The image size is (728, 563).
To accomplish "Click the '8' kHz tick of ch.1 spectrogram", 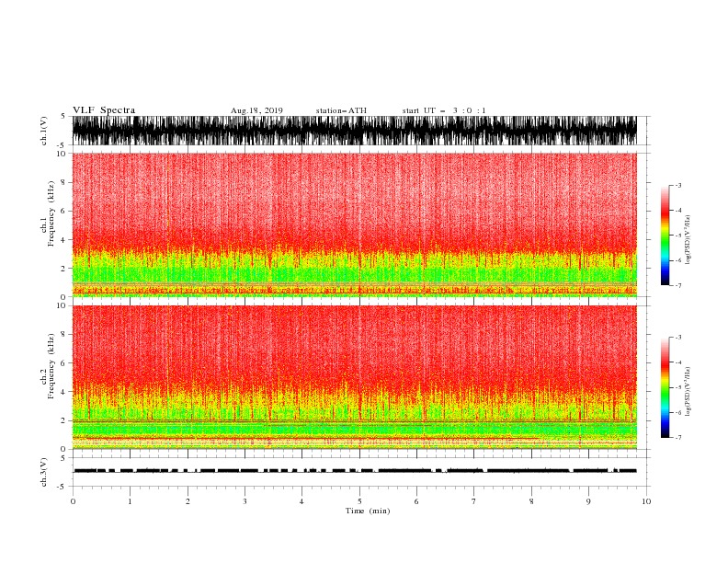I will pyautogui.click(x=63, y=182).
